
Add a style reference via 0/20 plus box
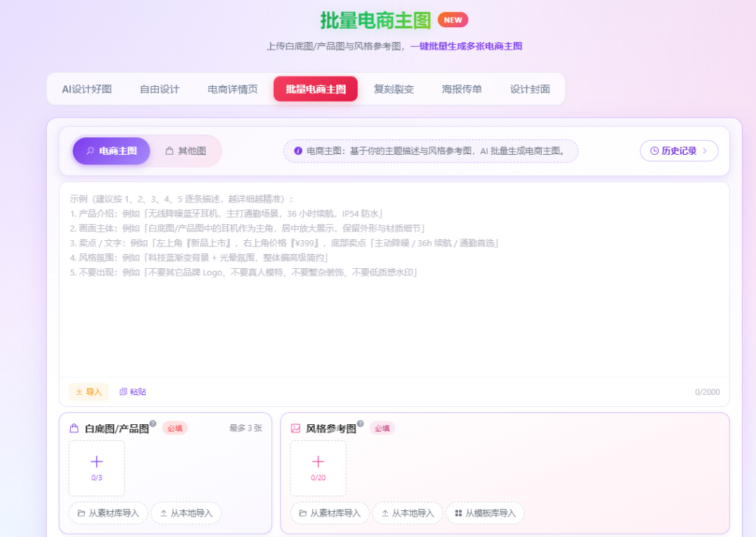coord(318,468)
